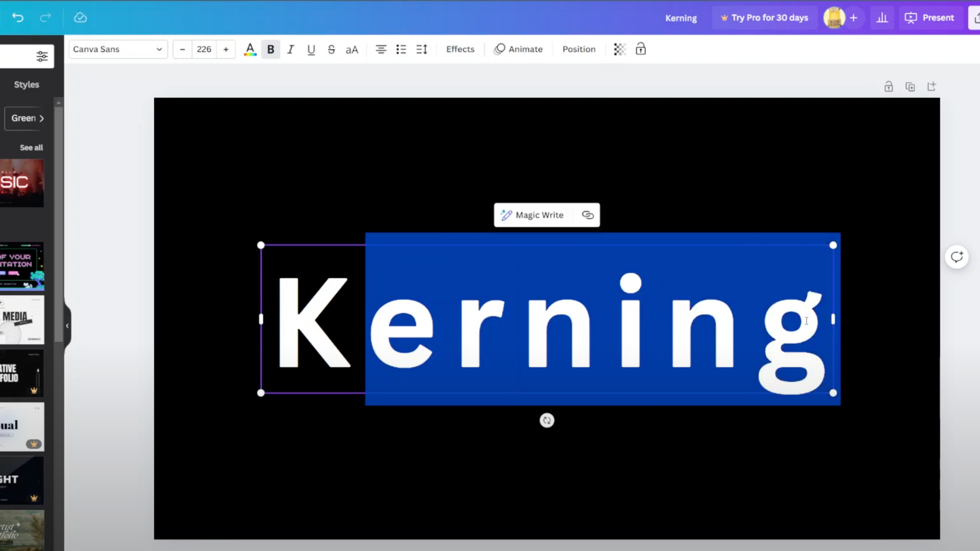Open the insights chart icon
This screenshot has height=551, width=980.
coord(882,18)
